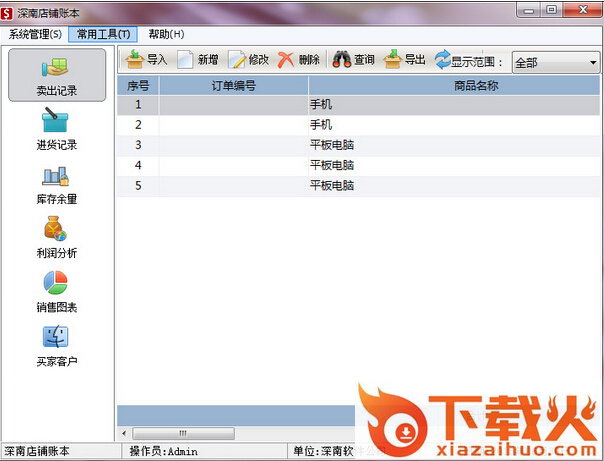This screenshot has height=461, width=604.
Task: Open the 利润分析 profit analysis page
Action: click(x=56, y=239)
